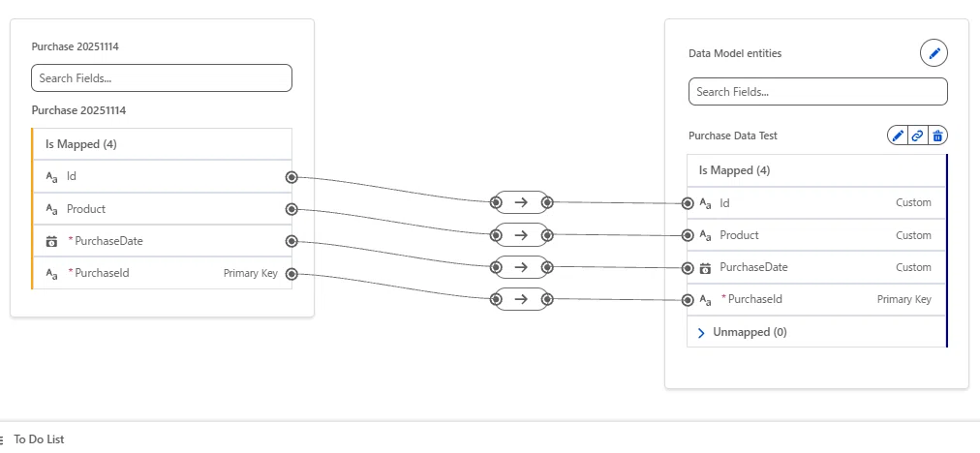Select source field label Product
This screenshot has height=453, width=980.
[86, 209]
